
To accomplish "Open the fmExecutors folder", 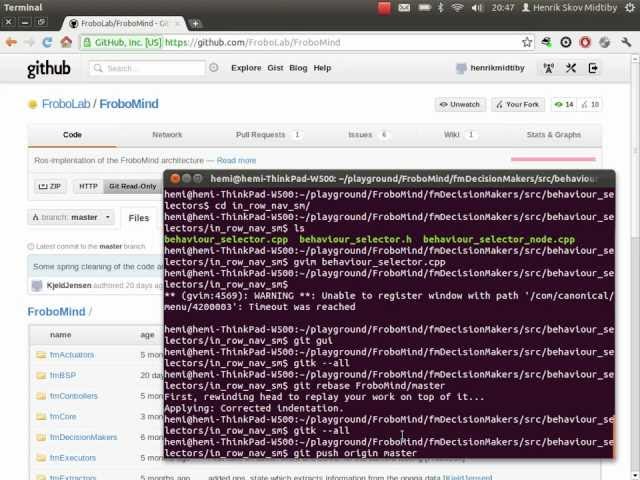I will tap(73, 458).
